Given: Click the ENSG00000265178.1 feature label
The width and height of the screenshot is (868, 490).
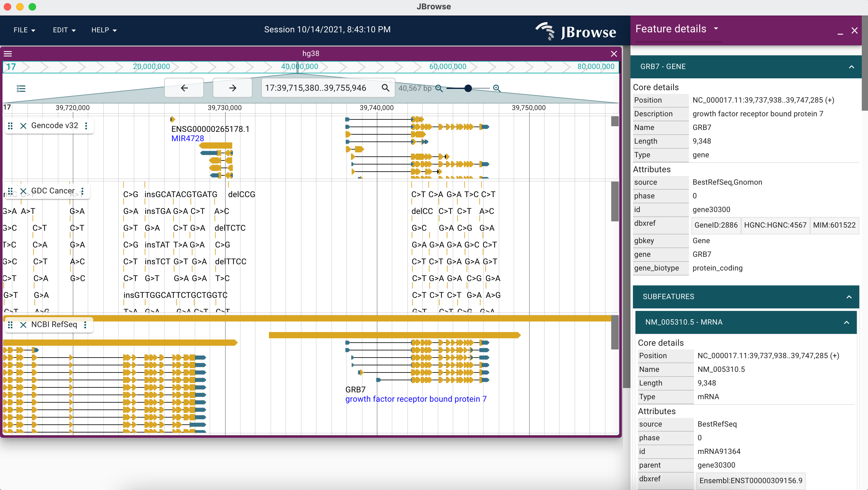Looking at the screenshot, I should 210,129.
